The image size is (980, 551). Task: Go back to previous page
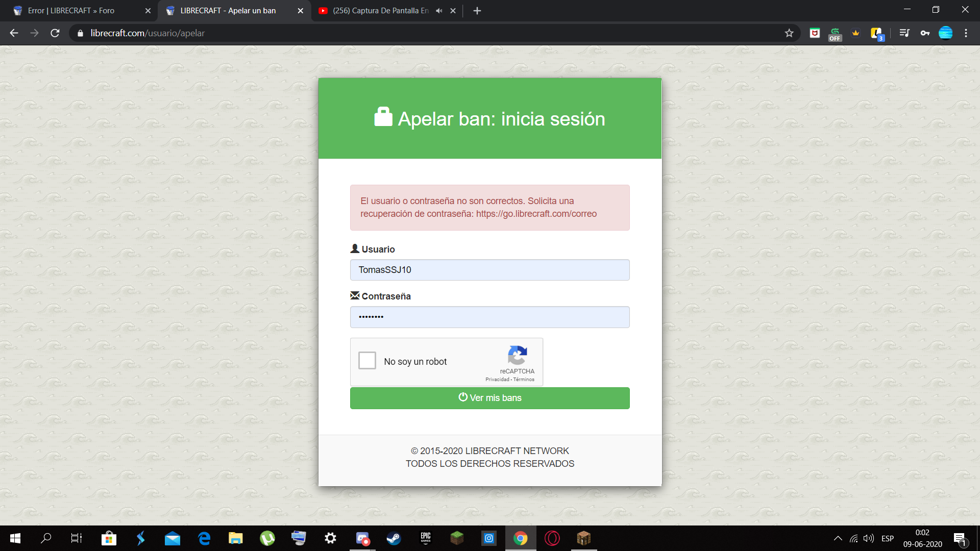(x=14, y=33)
